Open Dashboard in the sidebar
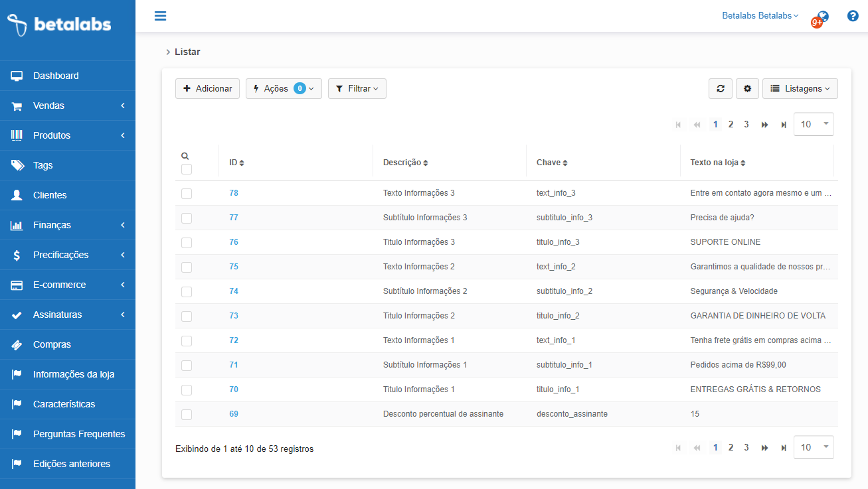 [56, 76]
